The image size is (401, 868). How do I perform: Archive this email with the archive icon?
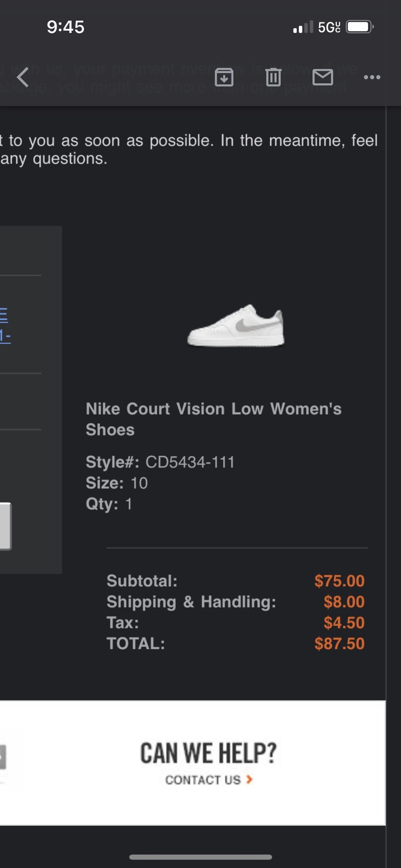[x=224, y=77]
